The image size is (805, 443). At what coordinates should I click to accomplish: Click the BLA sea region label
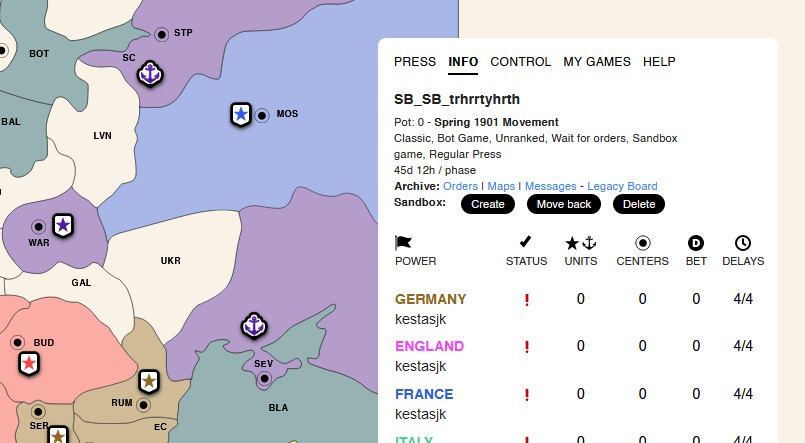click(x=278, y=408)
